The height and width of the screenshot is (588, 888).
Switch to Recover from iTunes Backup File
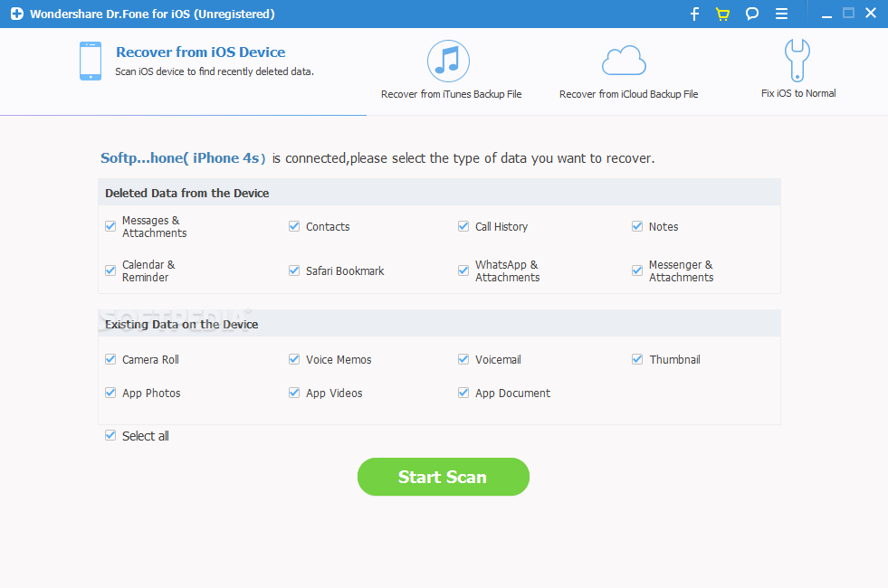click(x=452, y=94)
